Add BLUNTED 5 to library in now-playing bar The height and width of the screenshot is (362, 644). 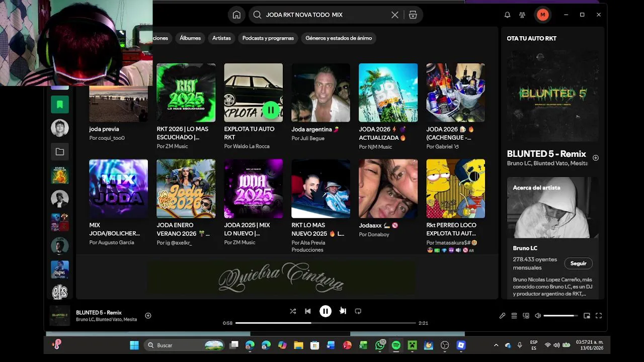pos(148,316)
